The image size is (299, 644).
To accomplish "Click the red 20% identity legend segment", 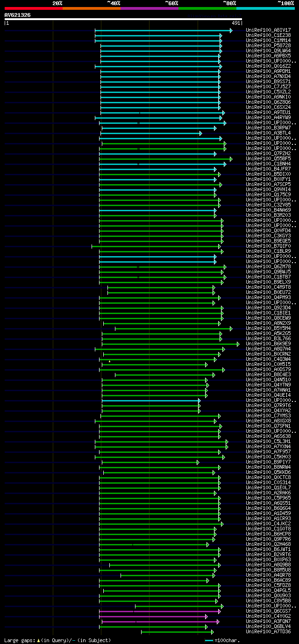I will tap(33, 8).
